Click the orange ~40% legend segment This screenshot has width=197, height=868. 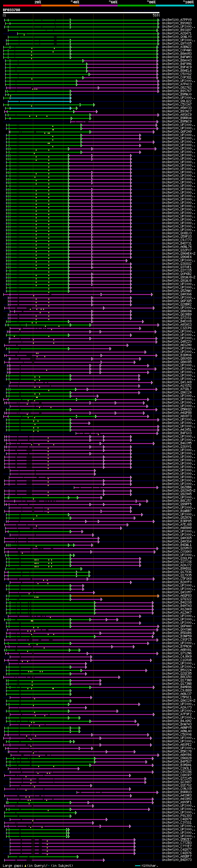click(60, 6)
